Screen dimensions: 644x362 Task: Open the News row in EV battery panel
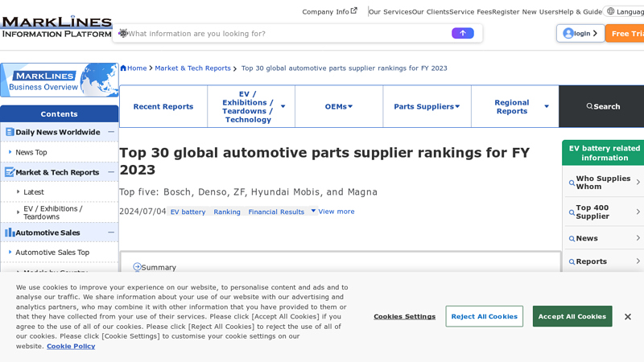click(603, 238)
